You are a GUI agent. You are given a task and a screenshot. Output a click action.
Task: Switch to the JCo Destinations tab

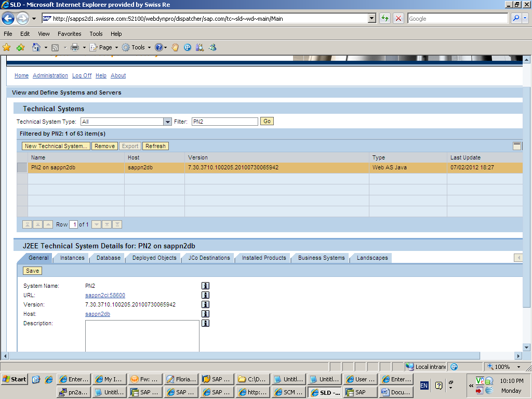tap(209, 258)
